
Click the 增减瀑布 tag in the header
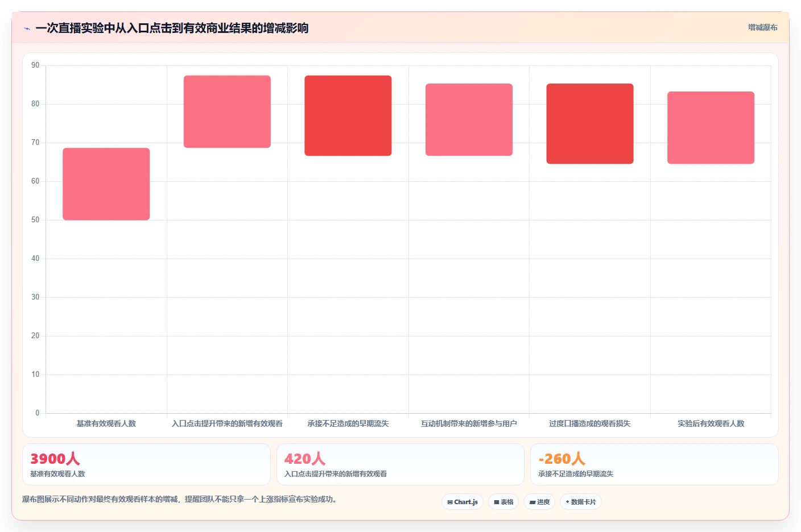tap(762, 27)
